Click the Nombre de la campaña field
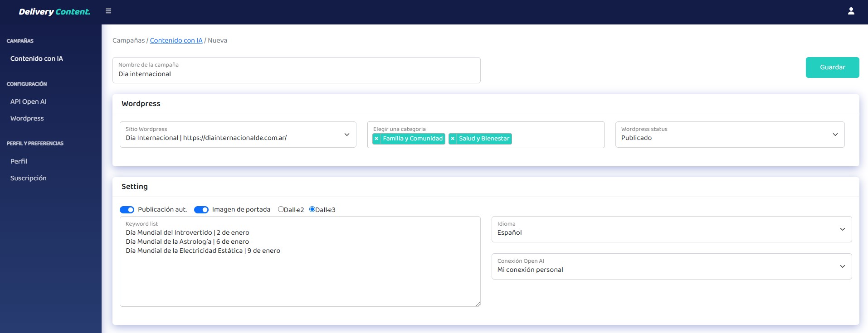 click(296, 74)
